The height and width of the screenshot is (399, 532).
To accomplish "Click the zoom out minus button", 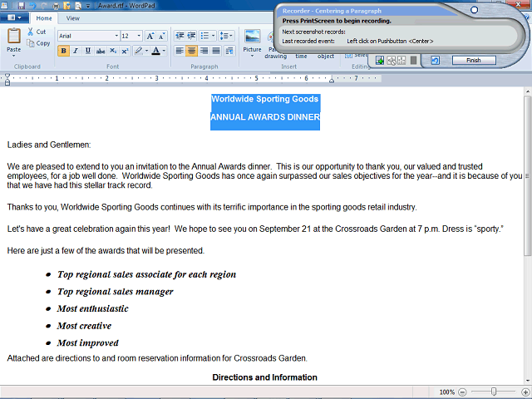I will [462, 392].
